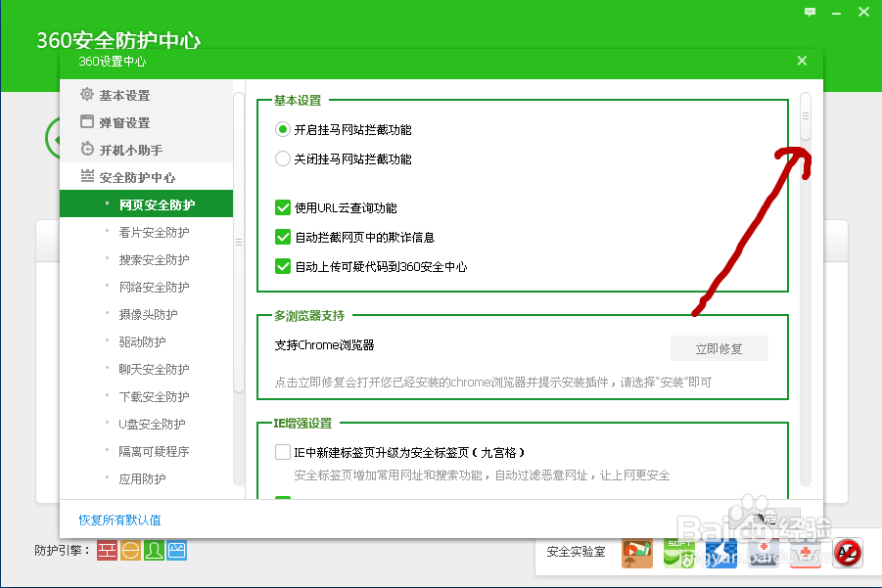Screen dimensions: 882x588
Task: Minimize the 360安全防护中心 main window
Action: tap(836, 13)
